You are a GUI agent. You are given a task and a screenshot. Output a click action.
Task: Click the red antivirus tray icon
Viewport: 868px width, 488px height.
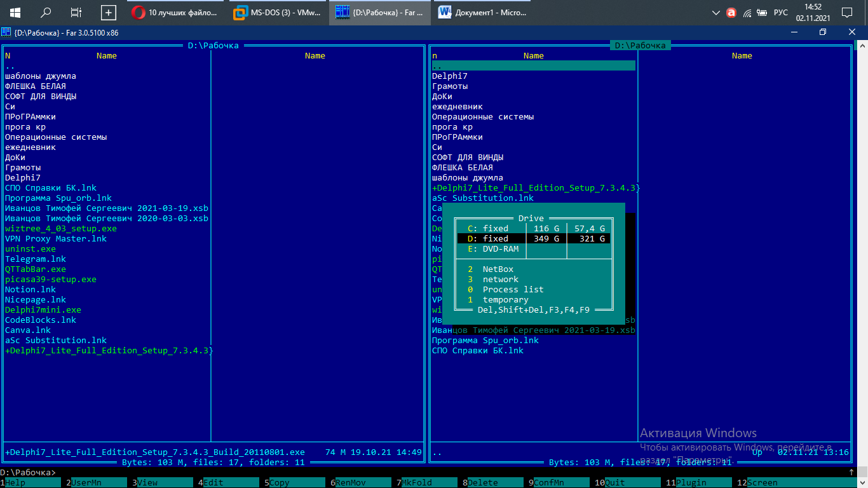(x=731, y=12)
